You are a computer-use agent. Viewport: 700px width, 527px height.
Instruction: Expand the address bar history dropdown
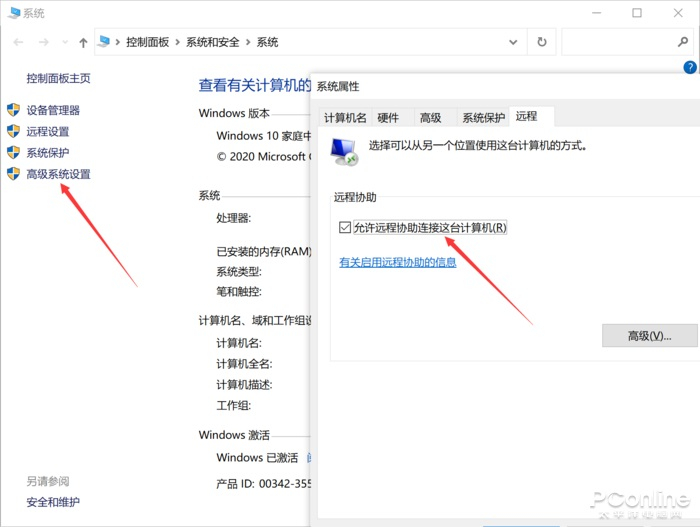click(513, 42)
